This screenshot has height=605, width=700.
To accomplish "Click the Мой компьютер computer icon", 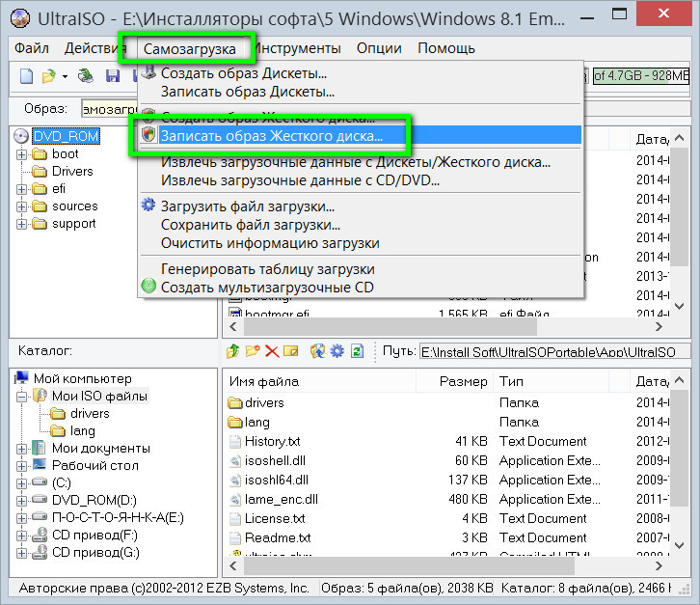I will pos(21,378).
